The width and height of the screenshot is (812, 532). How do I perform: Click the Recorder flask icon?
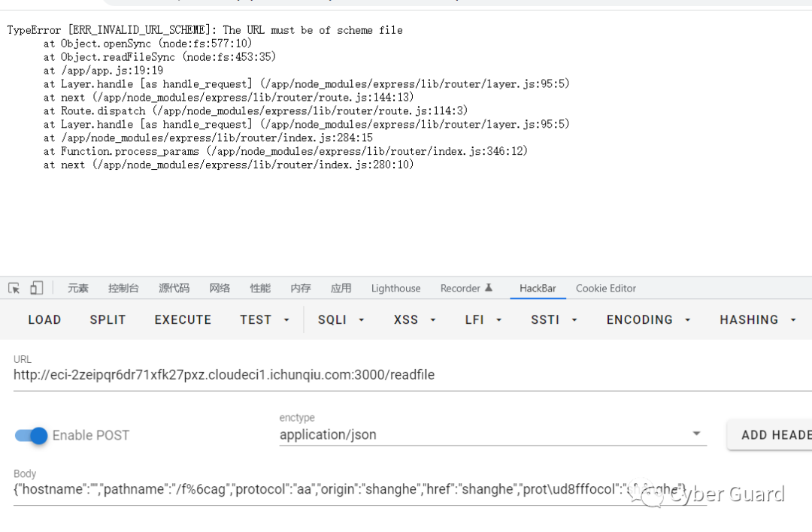(489, 288)
